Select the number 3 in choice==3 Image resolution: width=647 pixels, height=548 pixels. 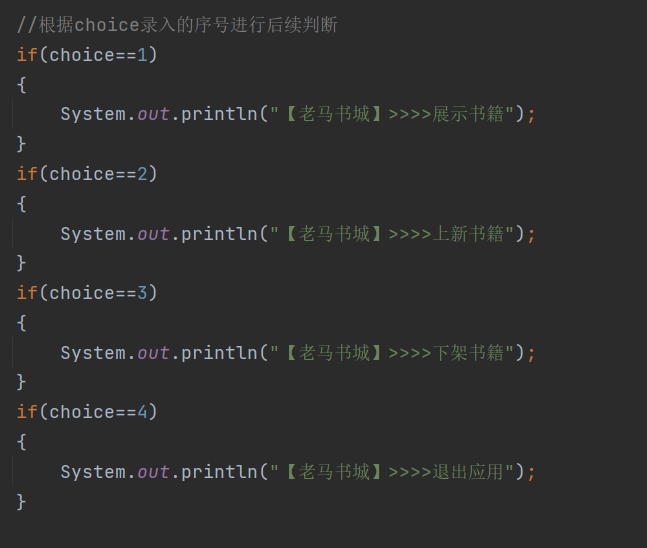(142, 293)
